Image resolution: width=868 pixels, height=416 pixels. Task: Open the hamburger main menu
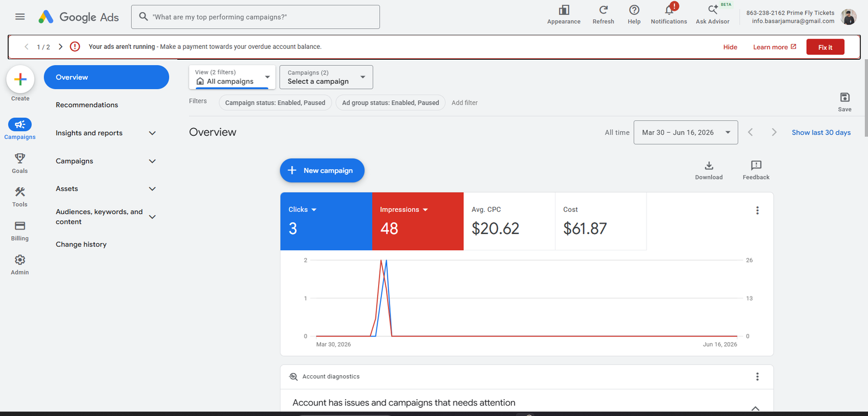[20, 17]
